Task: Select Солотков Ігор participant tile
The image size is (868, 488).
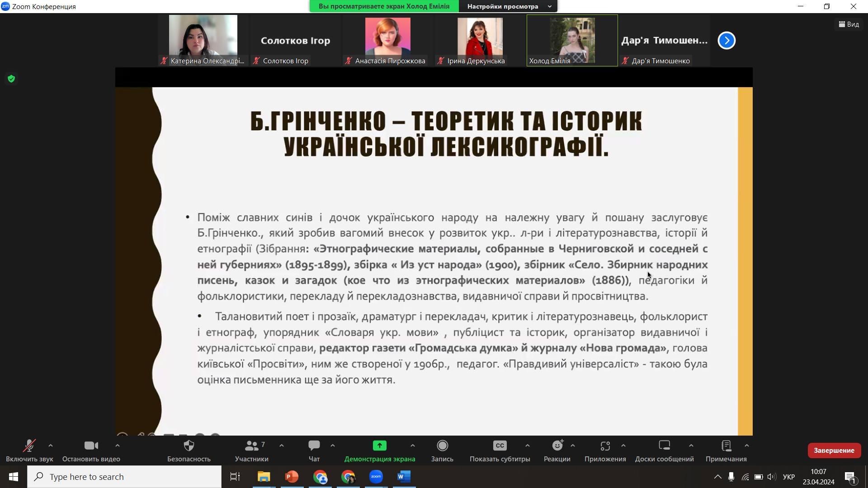Action: pyautogui.click(x=295, y=41)
